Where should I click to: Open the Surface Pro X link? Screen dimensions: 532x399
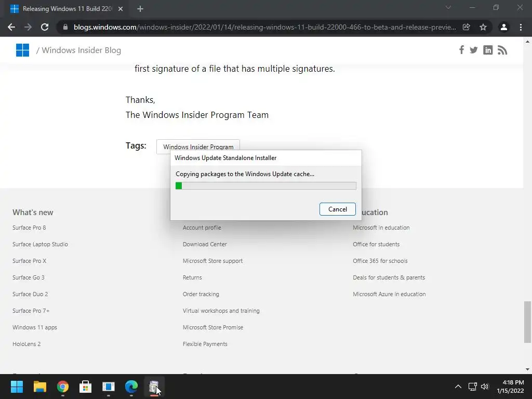(x=30, y=261)
